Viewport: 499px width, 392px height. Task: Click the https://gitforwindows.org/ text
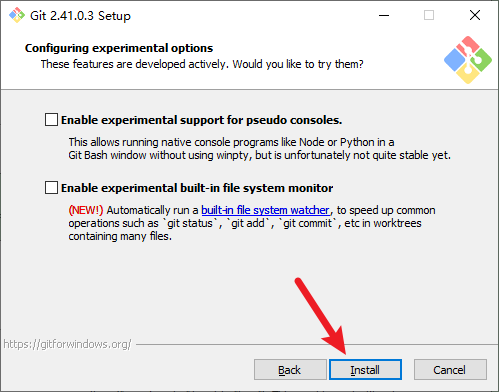tap(67, 344)
